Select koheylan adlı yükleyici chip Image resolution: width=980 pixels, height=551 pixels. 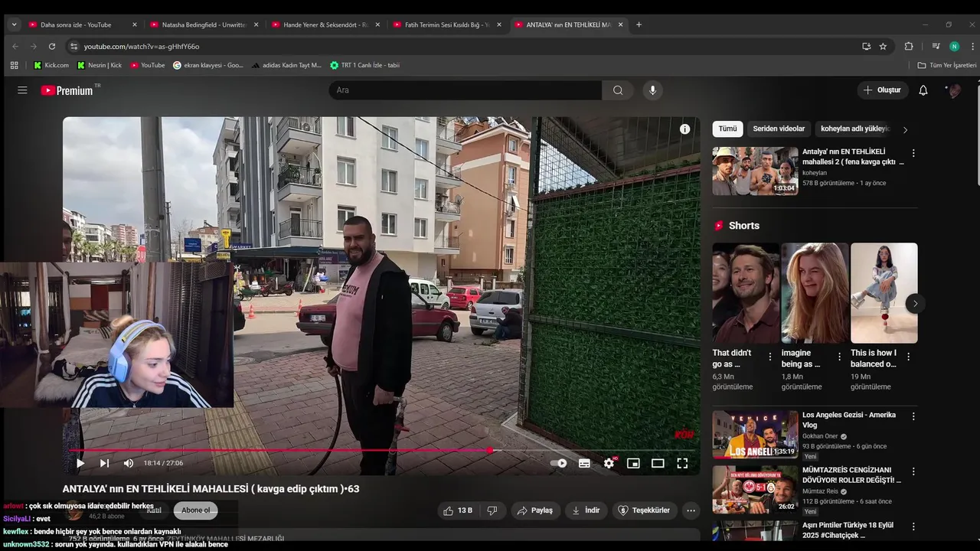(854, 129)
